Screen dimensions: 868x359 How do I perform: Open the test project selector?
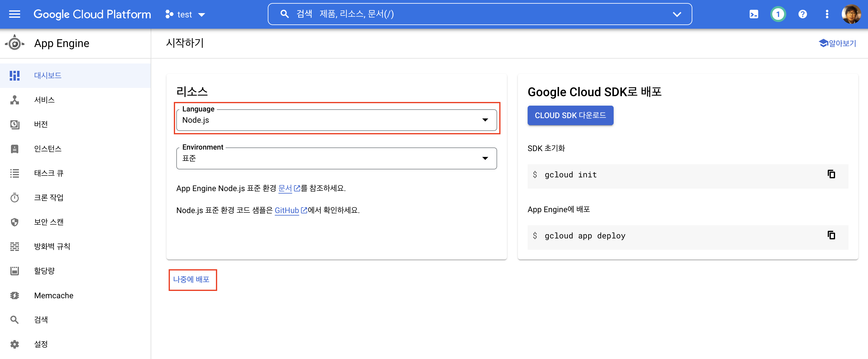coord(185,15)
